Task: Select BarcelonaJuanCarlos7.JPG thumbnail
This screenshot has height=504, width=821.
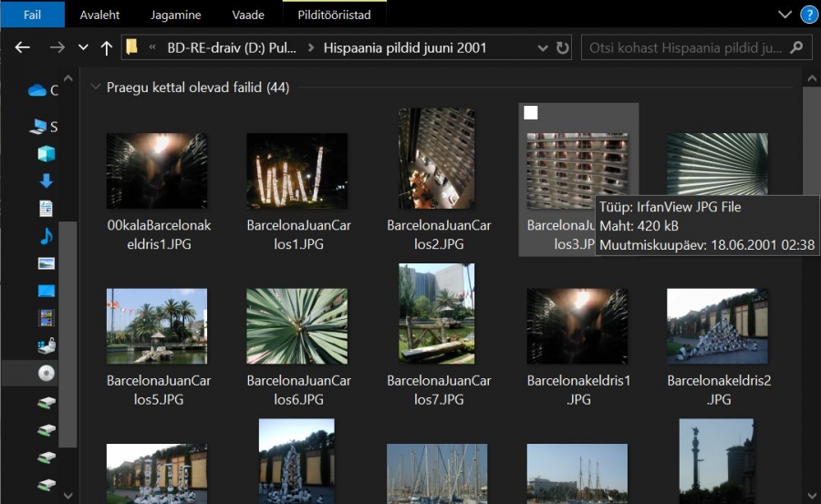Action: (x=437, y=314)
